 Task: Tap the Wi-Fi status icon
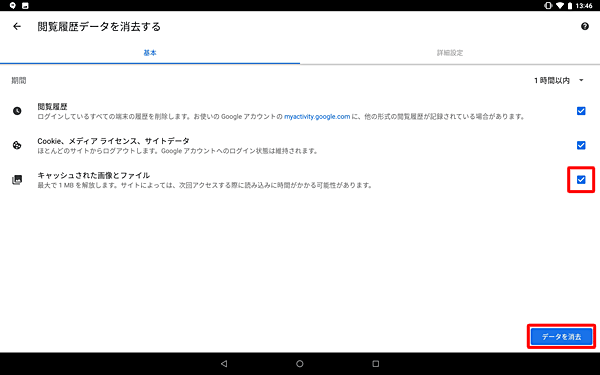[x=560, y=5]
